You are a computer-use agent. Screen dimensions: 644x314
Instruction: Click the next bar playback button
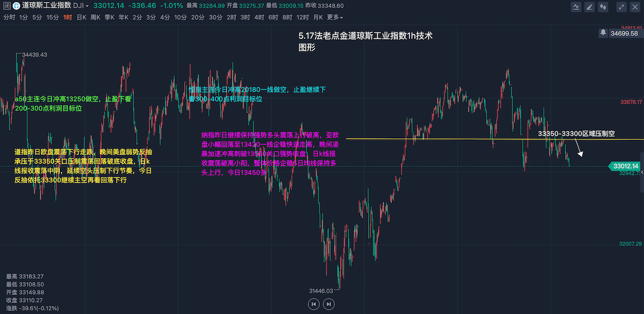[x=329, y=304]
